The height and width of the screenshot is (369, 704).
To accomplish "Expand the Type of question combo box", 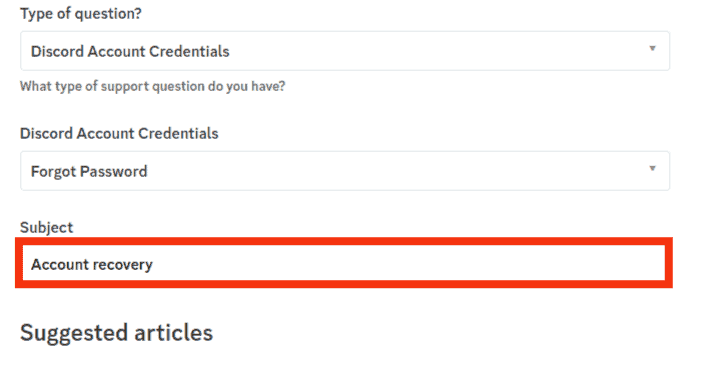I will pyautogui.click(x=345, y=51).
